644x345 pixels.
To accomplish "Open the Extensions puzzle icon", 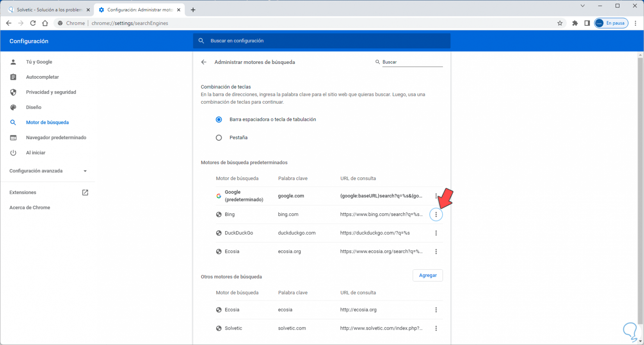I will pyautogui.click(x=575, y=23).
